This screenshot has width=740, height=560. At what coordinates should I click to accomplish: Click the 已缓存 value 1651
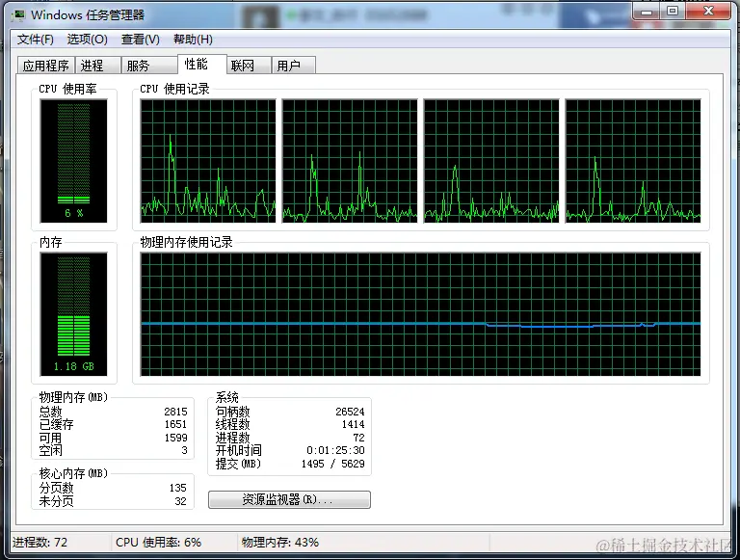[x=175, y=424]
